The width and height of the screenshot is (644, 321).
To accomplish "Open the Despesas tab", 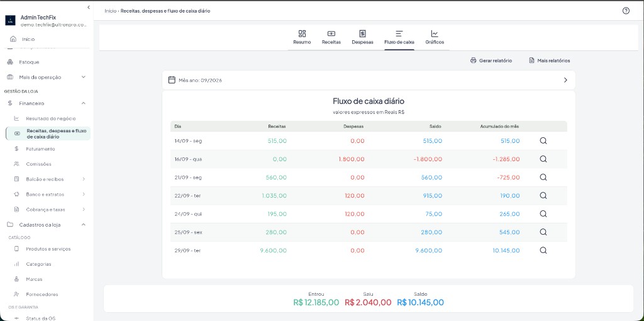I will pyautogui.click(x=362, y=37).
